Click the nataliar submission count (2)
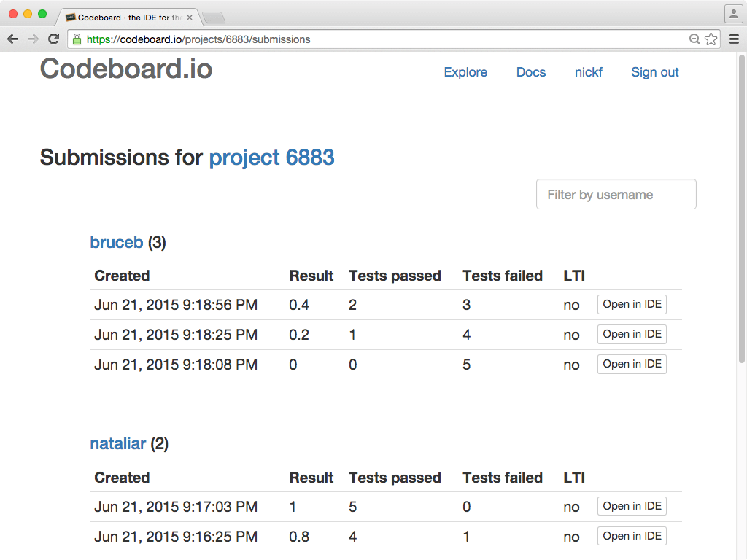This screenshot has height=560, width=747. [x=160, y=444]
